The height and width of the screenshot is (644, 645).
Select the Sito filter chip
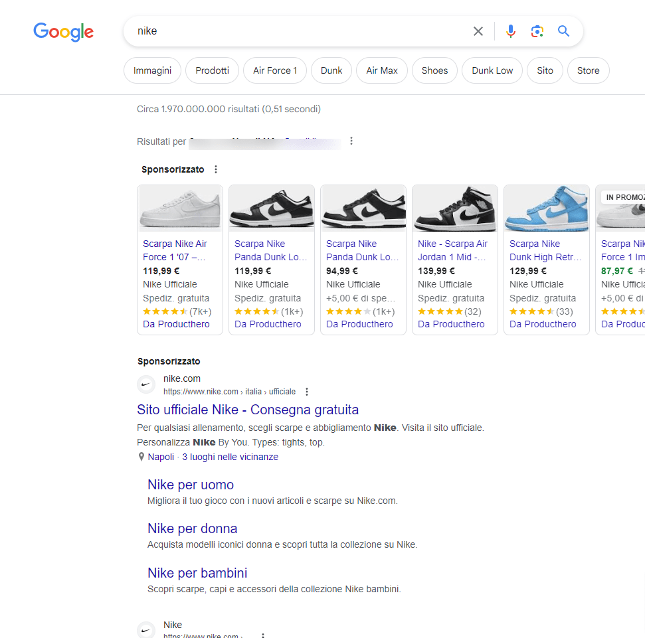(545, 71)
